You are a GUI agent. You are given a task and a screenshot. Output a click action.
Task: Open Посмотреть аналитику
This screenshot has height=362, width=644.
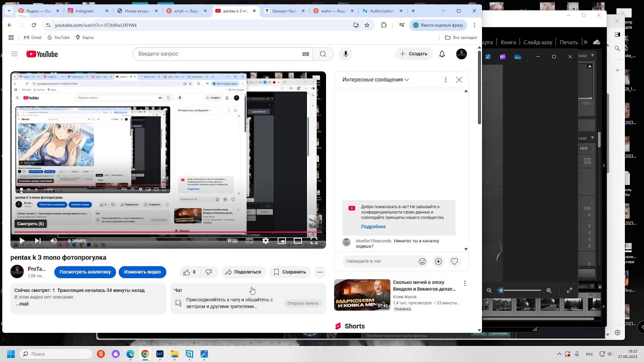(85, 272)
